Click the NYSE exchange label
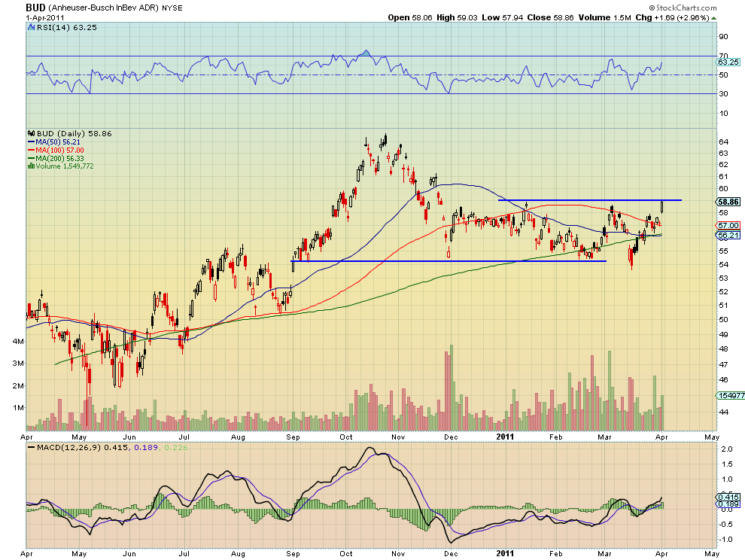Screen dimensions: 745x560 (x=172, y=8)
